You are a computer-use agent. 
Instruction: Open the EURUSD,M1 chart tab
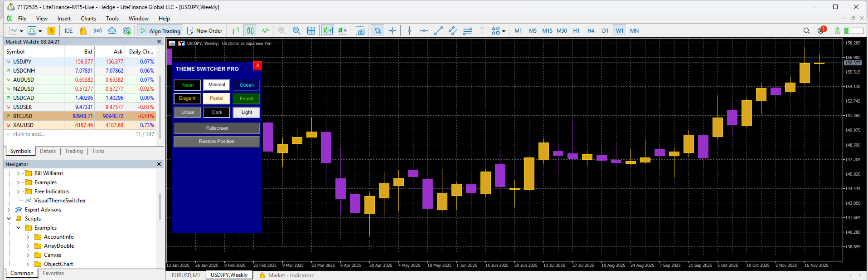(186, 275)
